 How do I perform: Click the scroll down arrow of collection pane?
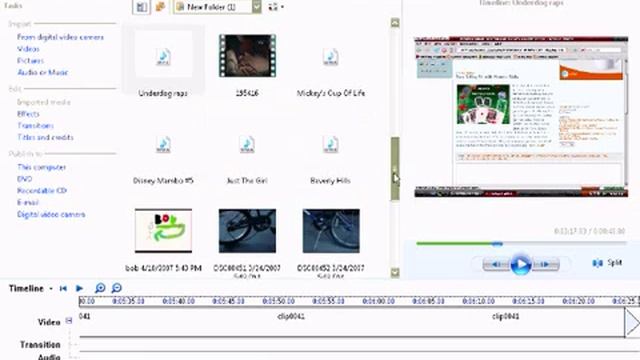pyautogui.click(x=395, y=273)
